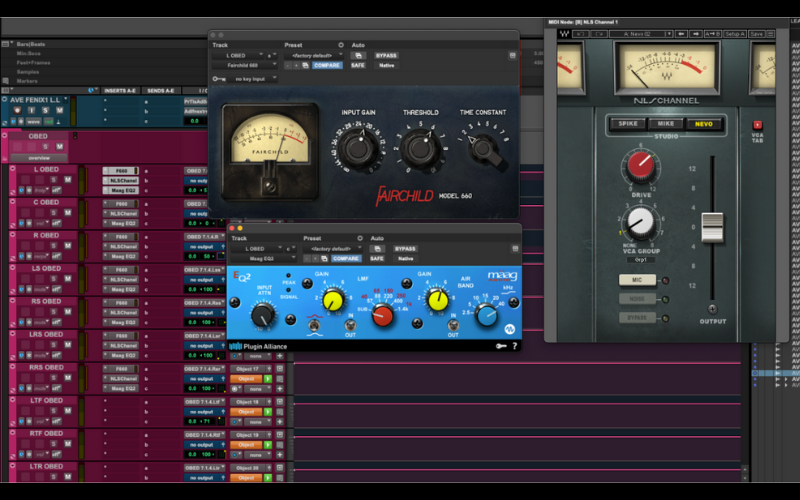Click the NLS Channel output fader handle
This screenshot has width=800, height=500.
(x=712, y=227)
